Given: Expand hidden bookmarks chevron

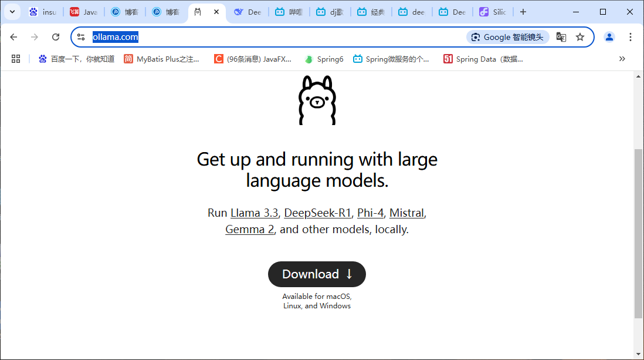Looking at the screenshot, I should (622, 59).
